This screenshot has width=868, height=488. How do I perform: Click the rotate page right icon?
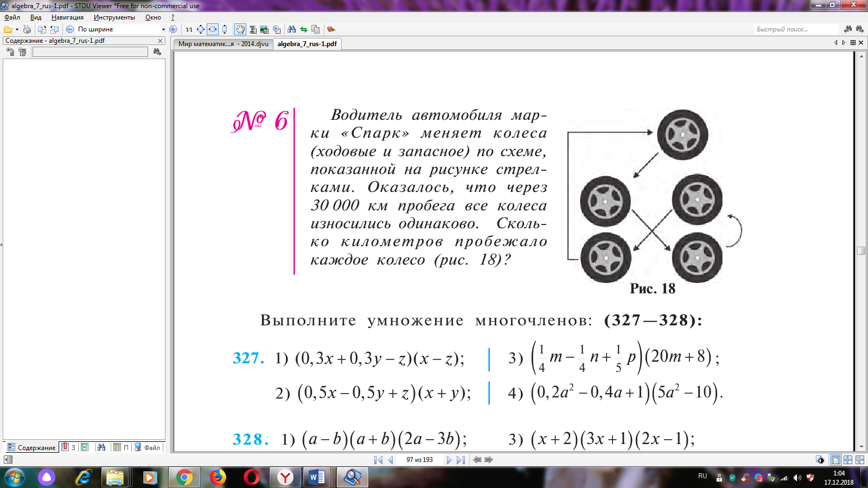(x=54, y=29)
